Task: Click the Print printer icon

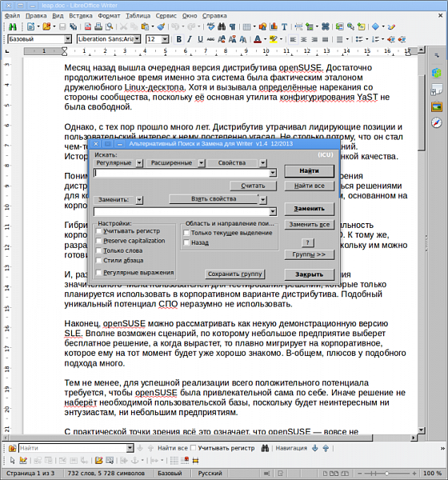Action: pyautogui.click(x=98, y=27)
